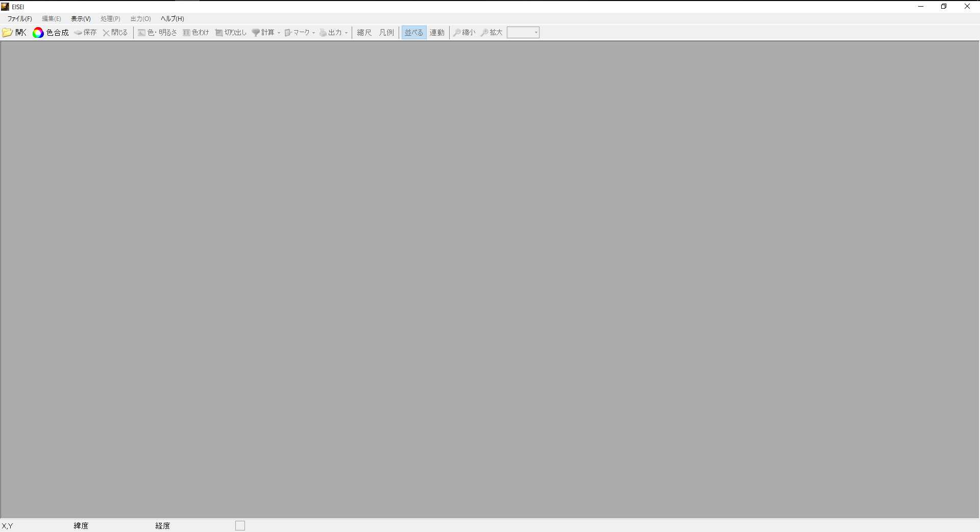The height and width of the screenshot is (532, 980).
Task: Click the 保存 save button
Action: 85,33
